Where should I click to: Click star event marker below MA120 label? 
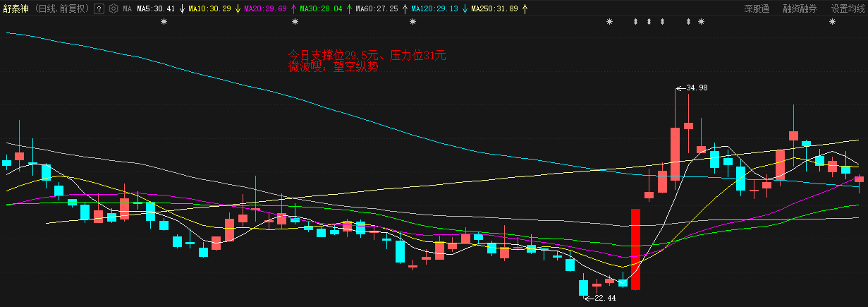tap(412, 22)
